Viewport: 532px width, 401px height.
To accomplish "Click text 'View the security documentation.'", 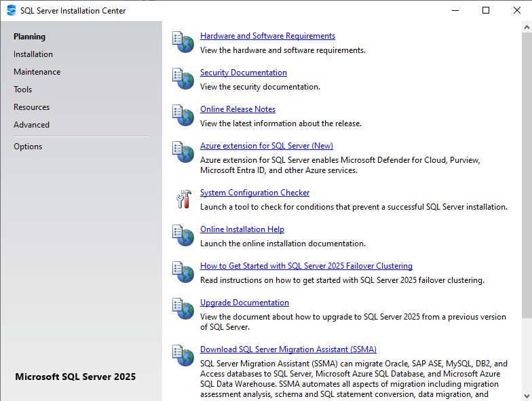I will 260,87.
